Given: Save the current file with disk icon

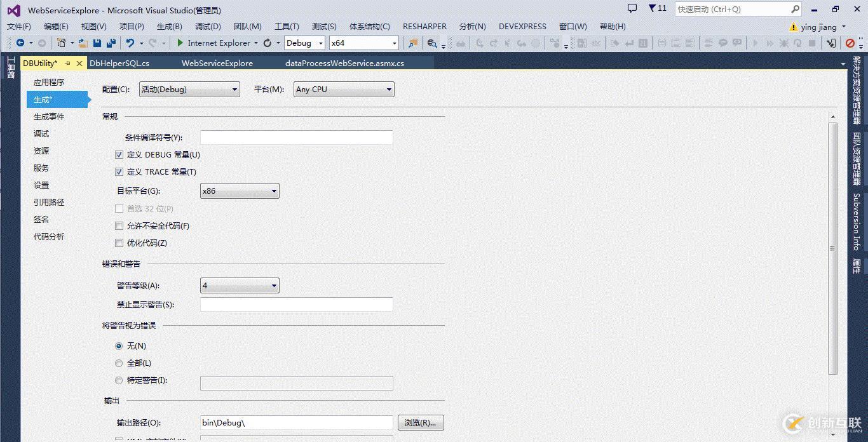Looking at the screenshot, I should pyautogui.click(x=97, y=43).
